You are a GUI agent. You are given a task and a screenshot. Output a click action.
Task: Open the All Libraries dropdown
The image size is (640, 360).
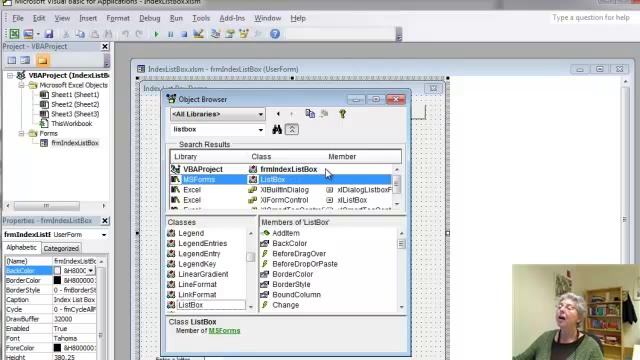[260, 114]
